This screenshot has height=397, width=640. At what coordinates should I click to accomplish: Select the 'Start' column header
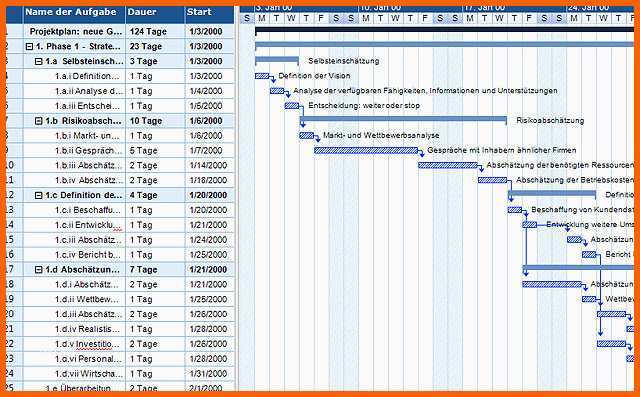[x=210, y=12]
